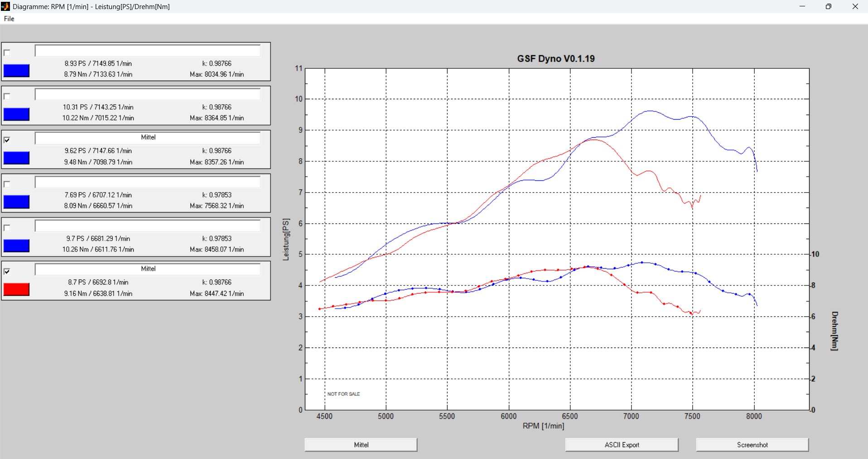
Task: Pick the blue swatch of the 10.31 PS run
Action: (x=16, y=114)
